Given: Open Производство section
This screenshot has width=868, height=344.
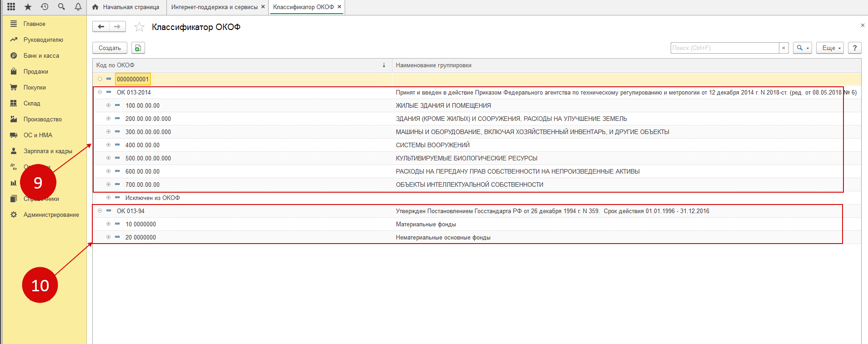Looking at the screenshot, I should click(x=43, y=119).
